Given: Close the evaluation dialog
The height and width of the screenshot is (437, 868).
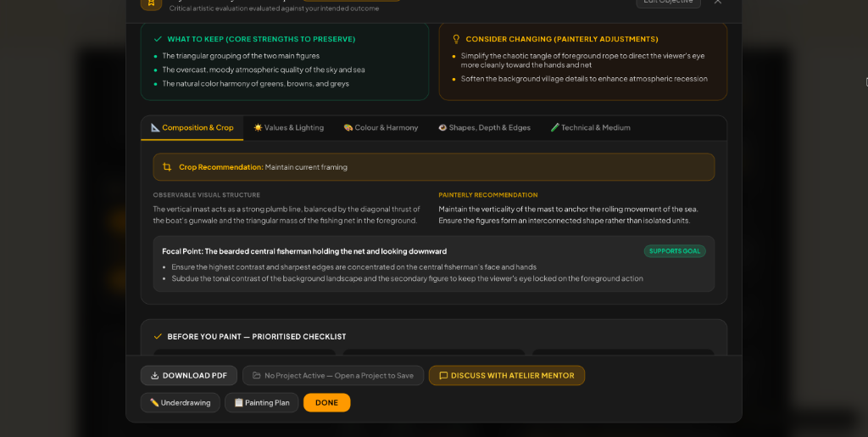Looking at the screenshot, I should (718, 2).
